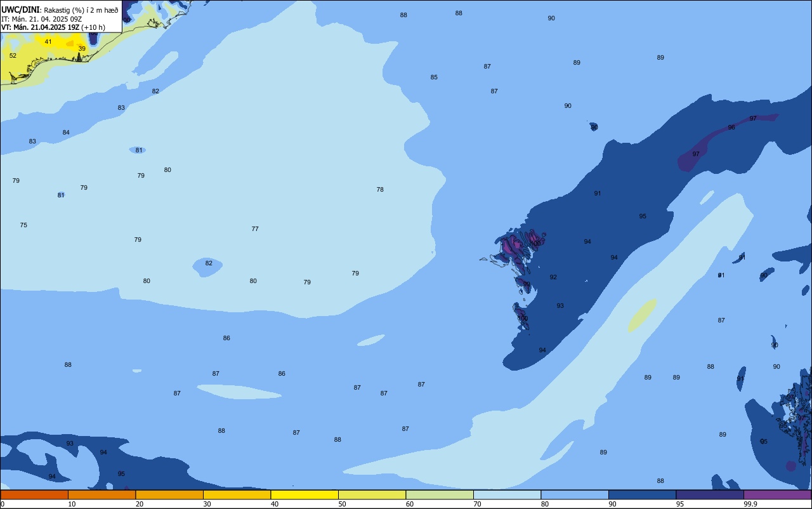Click the dark orange 0–10 legend swatch

tap(34, 494)
